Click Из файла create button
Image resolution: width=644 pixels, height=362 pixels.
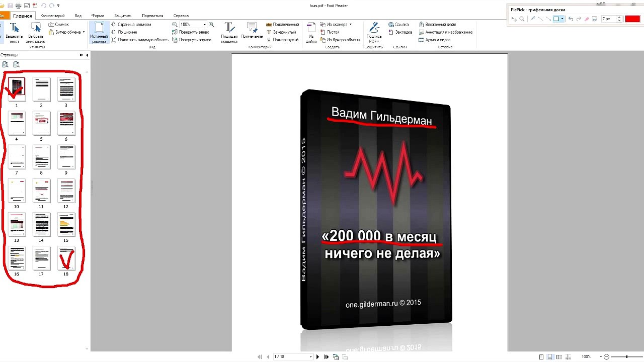click(311, 33)
